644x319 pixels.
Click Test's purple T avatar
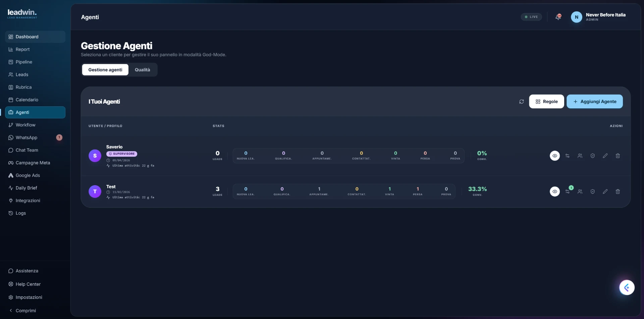coord(95,192)
